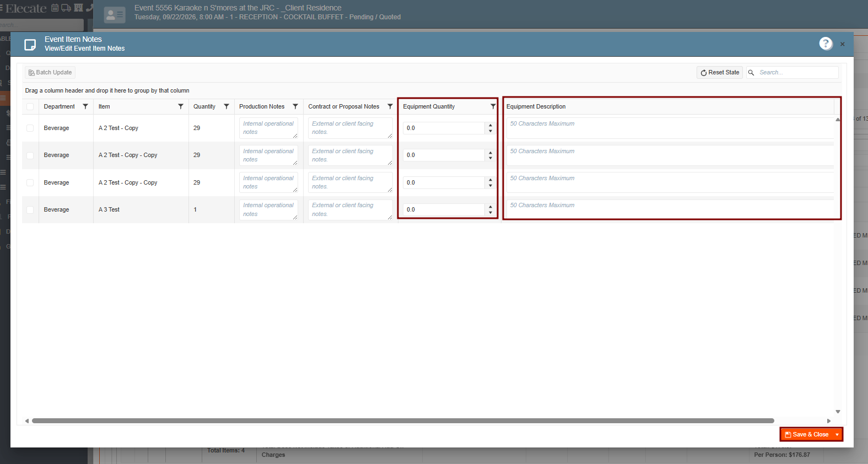868x464 pixels.
Task: Increase Equipment Quantity for A 3 Test
Action: click(490, 207)
